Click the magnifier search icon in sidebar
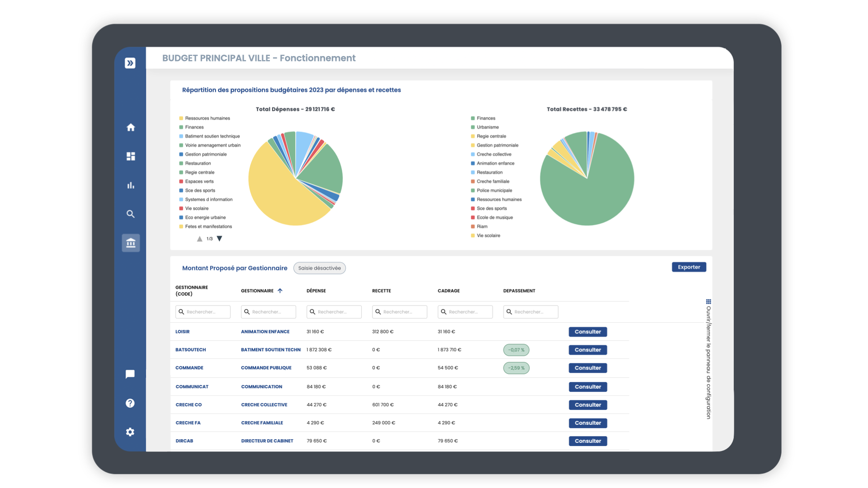 pyautogui.click(x=131, y=214)
